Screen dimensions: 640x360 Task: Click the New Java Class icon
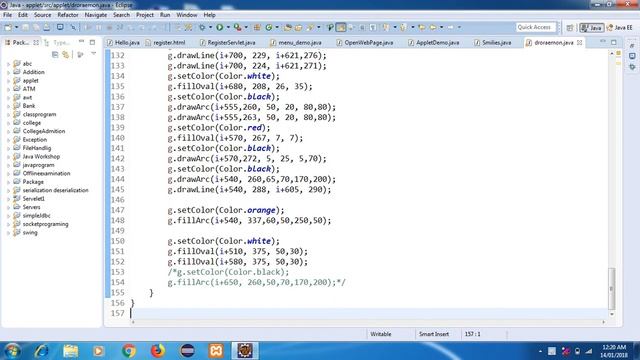pos(269,27)
